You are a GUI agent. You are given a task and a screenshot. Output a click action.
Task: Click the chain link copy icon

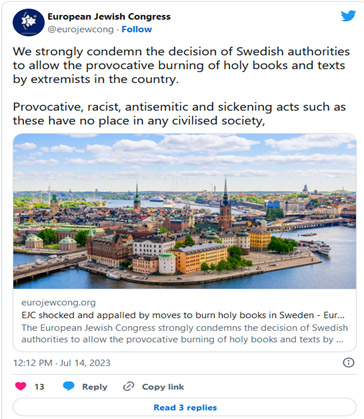[128, 386]
